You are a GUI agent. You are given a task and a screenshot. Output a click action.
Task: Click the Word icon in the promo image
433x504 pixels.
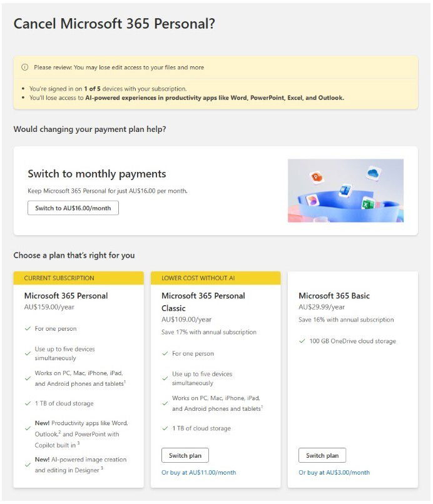tap(344, 189)
